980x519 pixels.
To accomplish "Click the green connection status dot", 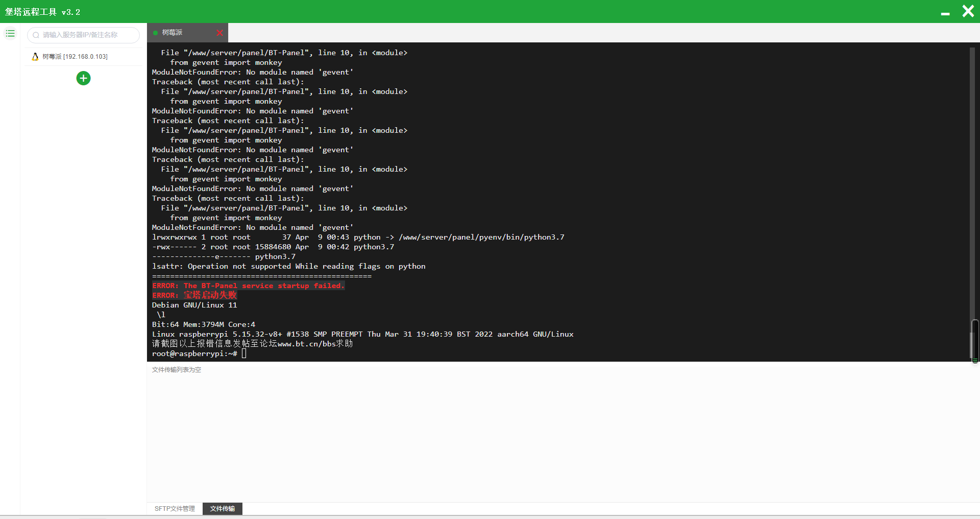I will 156,33.
